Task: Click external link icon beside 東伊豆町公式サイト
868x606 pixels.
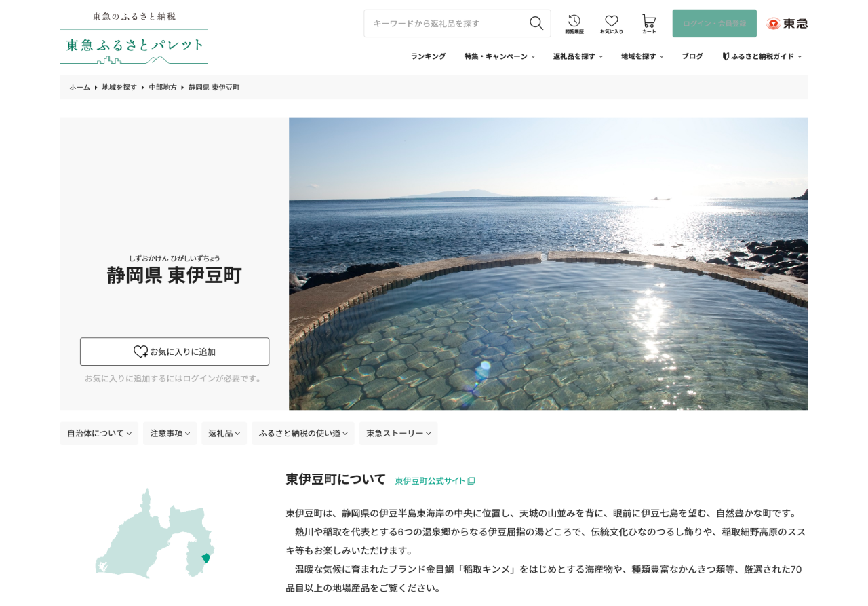Action: pyautogui.click(x=471, y=481)
